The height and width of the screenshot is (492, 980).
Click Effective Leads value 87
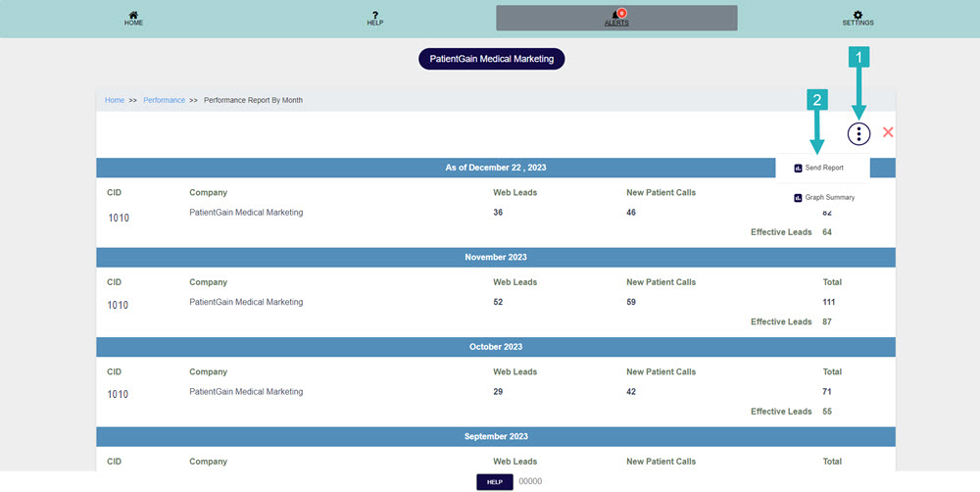(827, 322)
